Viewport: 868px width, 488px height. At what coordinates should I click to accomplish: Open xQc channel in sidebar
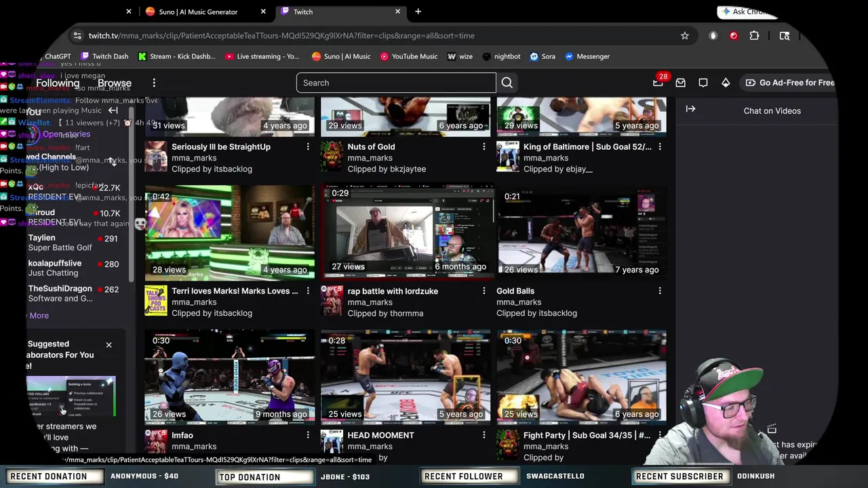(75, 192)
